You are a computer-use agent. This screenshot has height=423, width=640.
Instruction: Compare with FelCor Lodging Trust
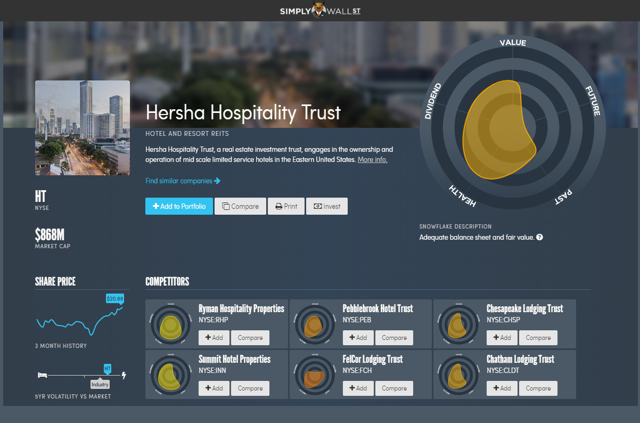tap(394, 388)
